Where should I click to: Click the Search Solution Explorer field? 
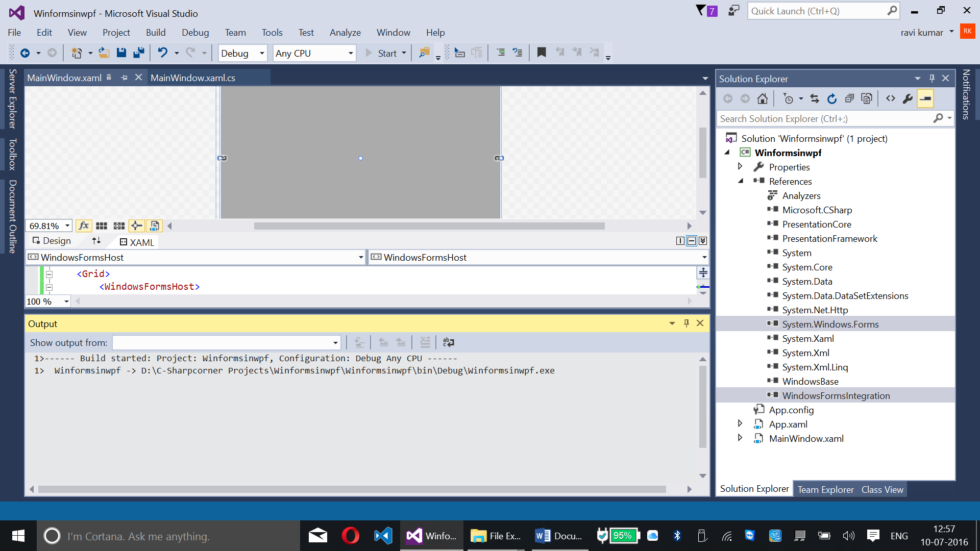825,118
